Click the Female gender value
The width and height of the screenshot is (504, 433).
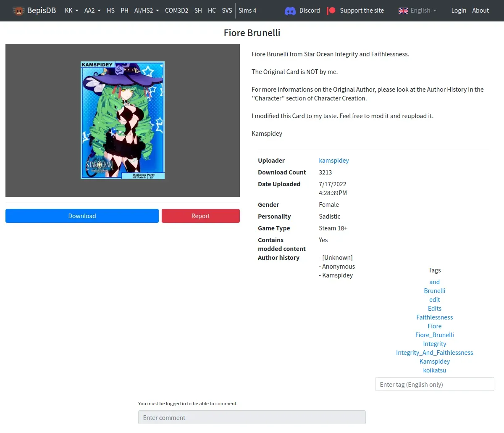point(329,205)
